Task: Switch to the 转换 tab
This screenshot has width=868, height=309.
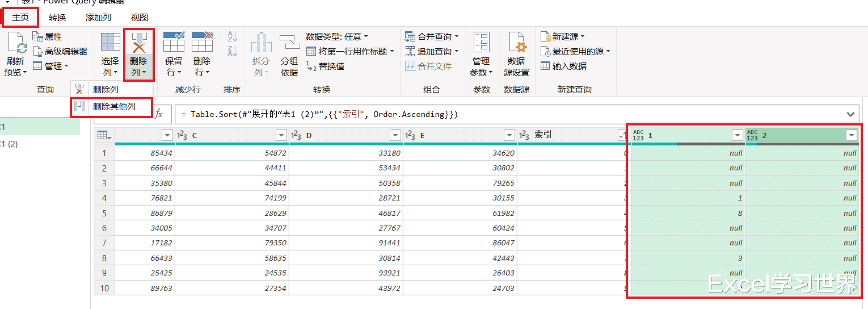Action: coord(57,18)
